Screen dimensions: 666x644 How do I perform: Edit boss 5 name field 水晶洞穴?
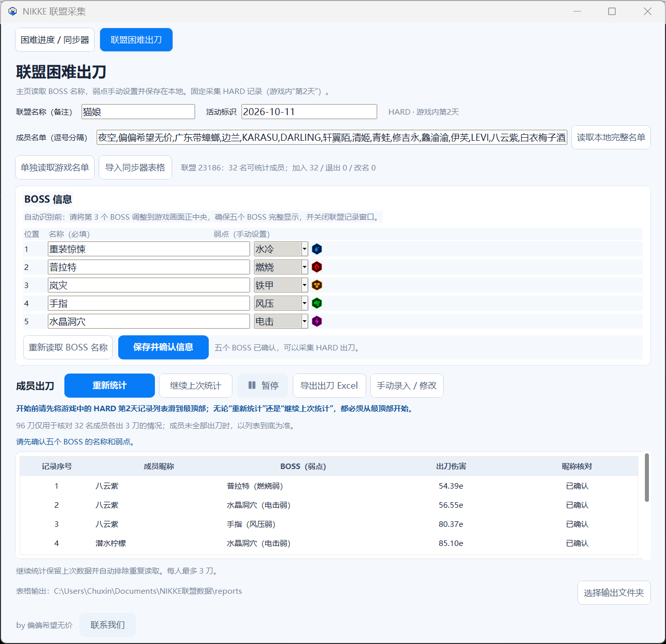(x=149, y=321)
